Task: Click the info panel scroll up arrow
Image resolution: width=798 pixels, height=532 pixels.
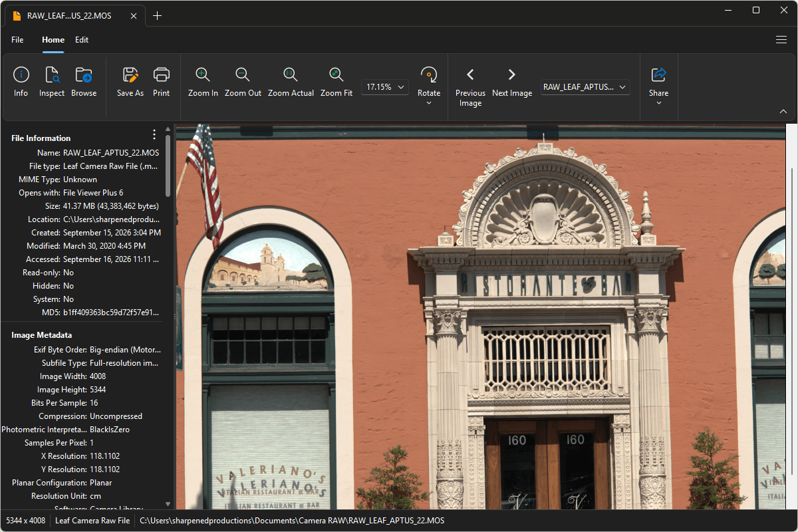Action: pos(168,130)
